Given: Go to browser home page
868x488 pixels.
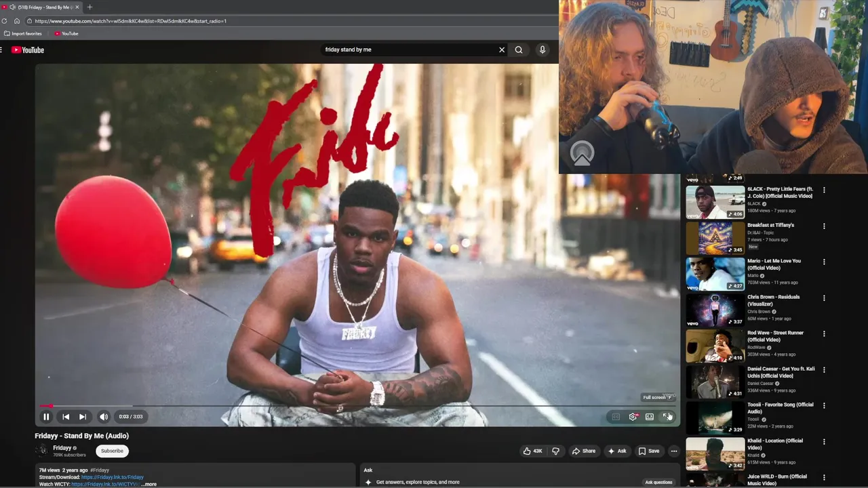Looking at the screenshot, I should tap(17, 21).
